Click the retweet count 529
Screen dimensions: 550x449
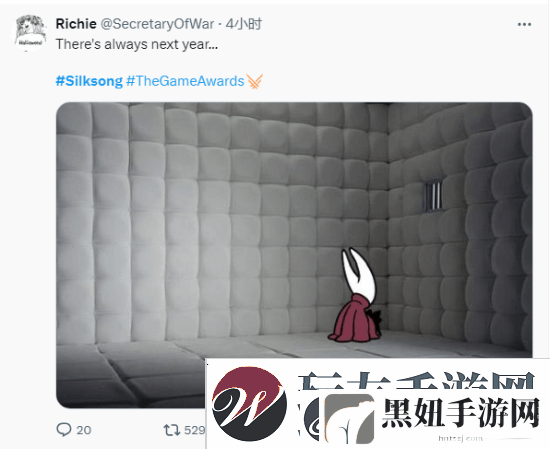(x=195, y=430)
